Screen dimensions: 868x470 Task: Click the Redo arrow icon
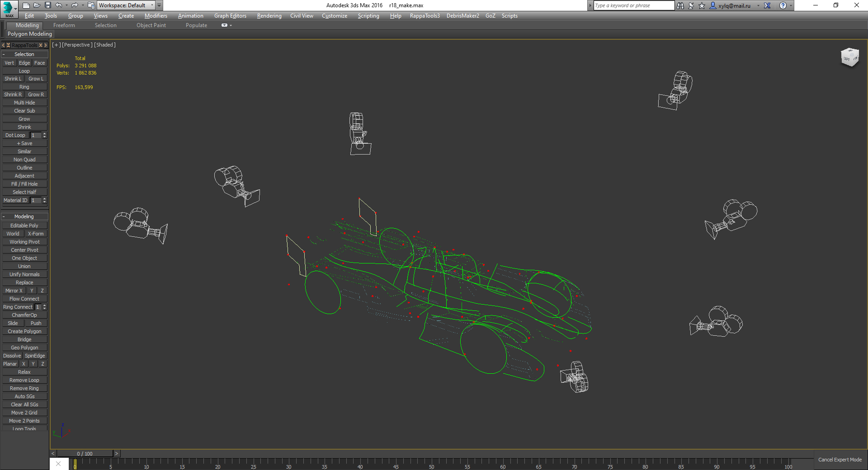(x=75, y=5)
